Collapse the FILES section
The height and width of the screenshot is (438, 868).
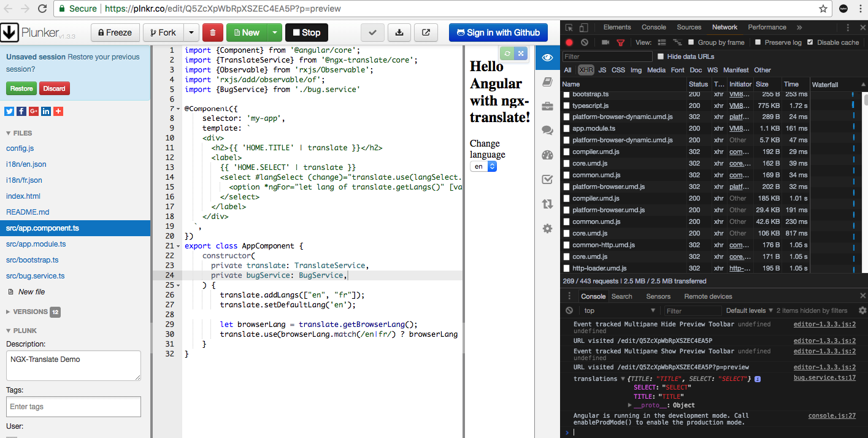point(19,133)
